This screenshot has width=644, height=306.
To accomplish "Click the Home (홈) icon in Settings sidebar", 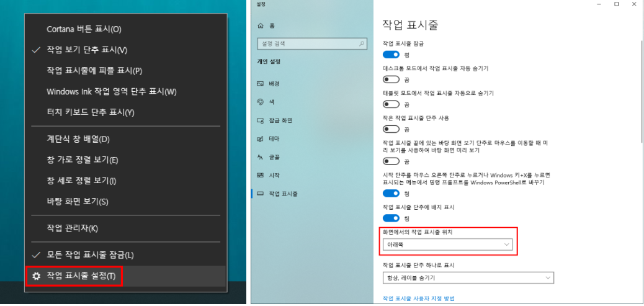I will pos(260,26).
